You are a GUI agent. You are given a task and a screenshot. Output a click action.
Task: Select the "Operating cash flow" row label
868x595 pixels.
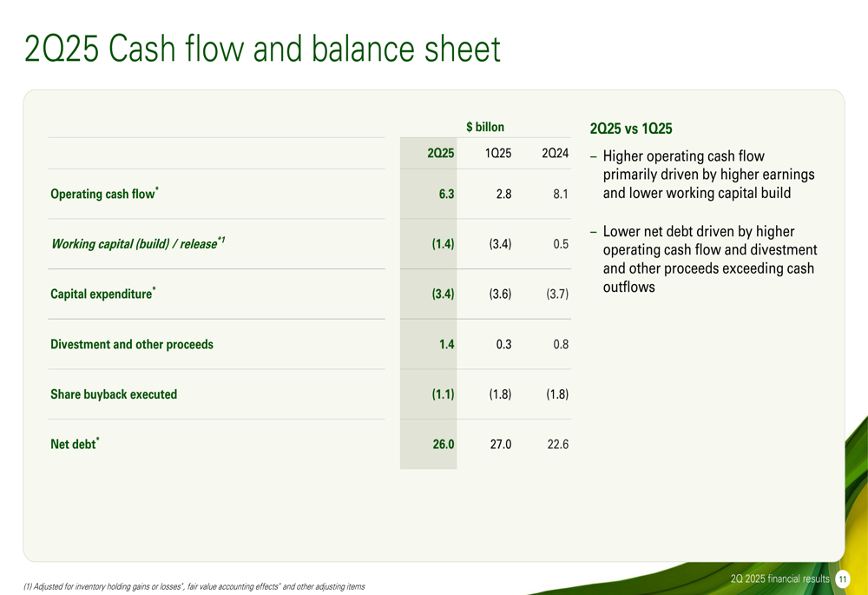105,194
